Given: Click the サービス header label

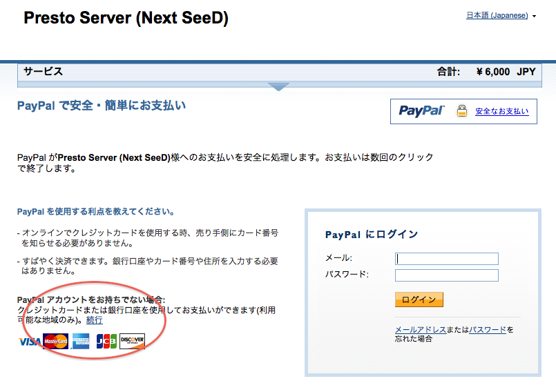Looking at the screenshot, I should tap(44, 71).
